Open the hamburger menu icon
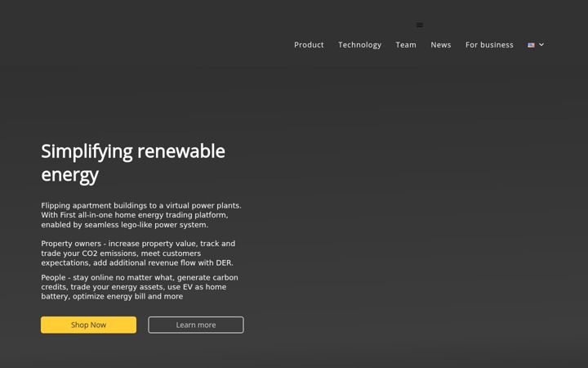 tap(420, 25)
